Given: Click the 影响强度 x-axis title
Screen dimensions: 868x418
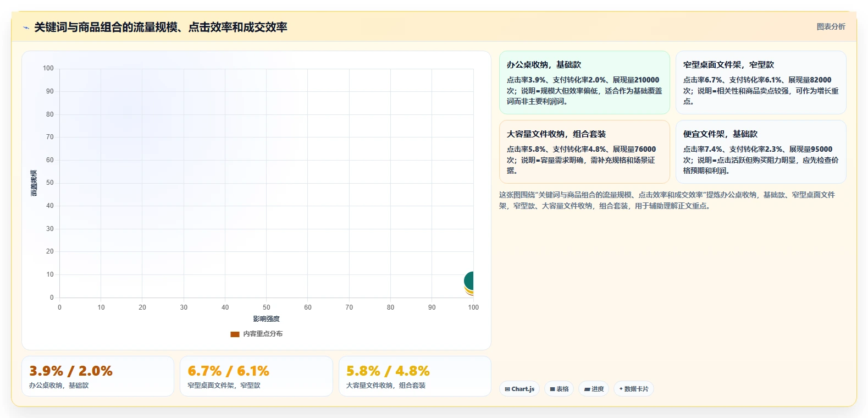Looking at the screenshot, I should pyautogui.click(x=267, y=319).
